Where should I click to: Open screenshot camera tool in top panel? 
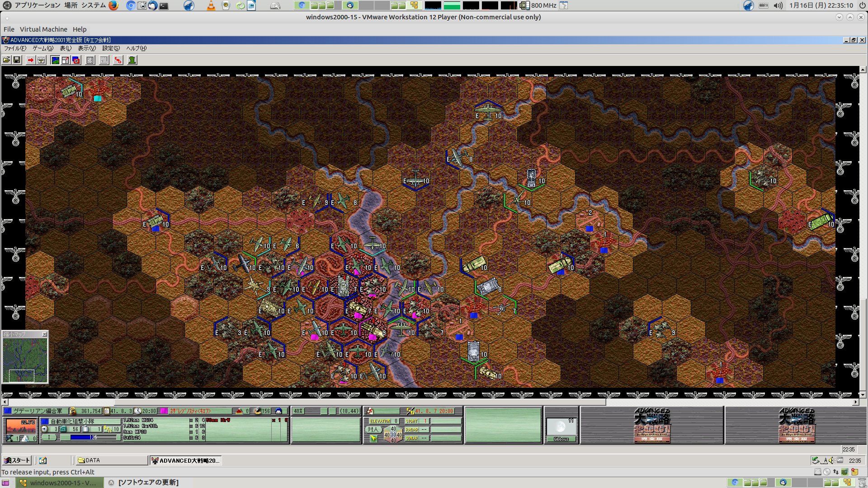[142, 5]
